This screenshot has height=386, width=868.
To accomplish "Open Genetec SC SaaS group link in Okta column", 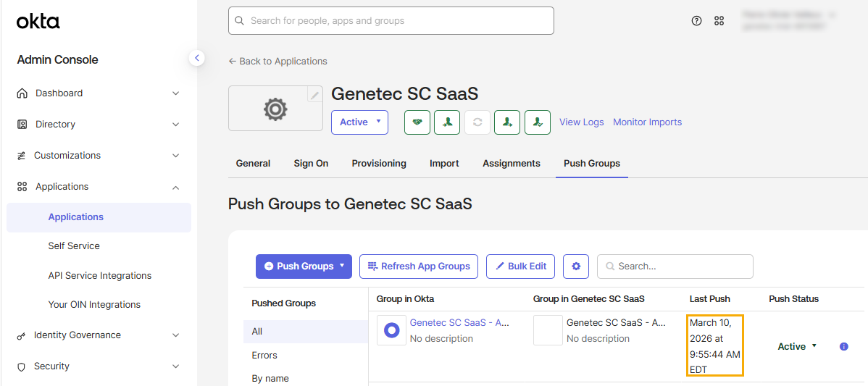I will point(459,323).
